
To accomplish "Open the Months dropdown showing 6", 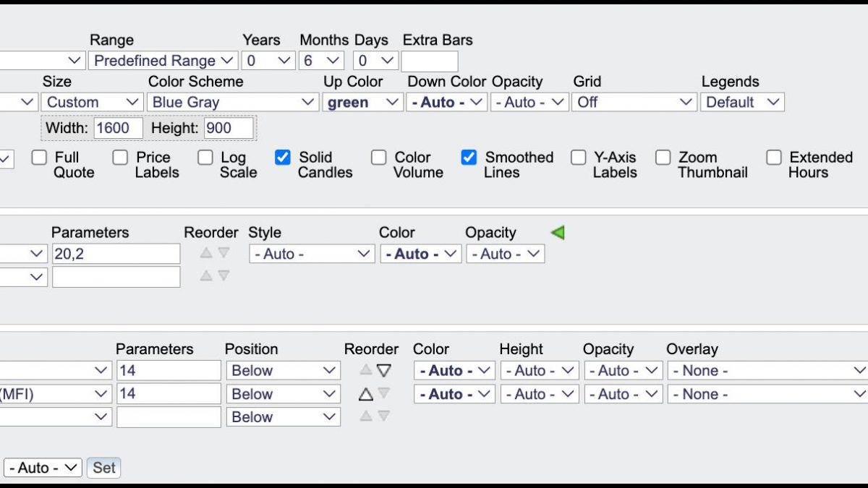I will (321, 61).
